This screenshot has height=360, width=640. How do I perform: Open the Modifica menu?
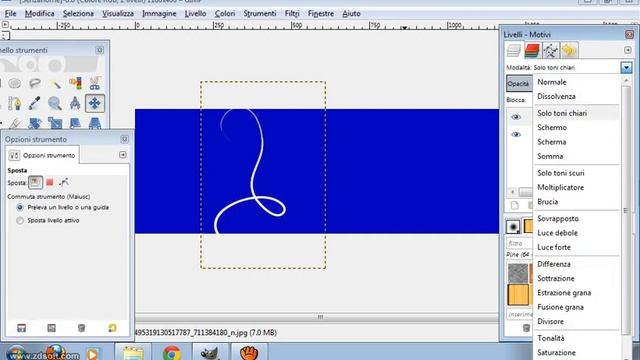point(40,13)
